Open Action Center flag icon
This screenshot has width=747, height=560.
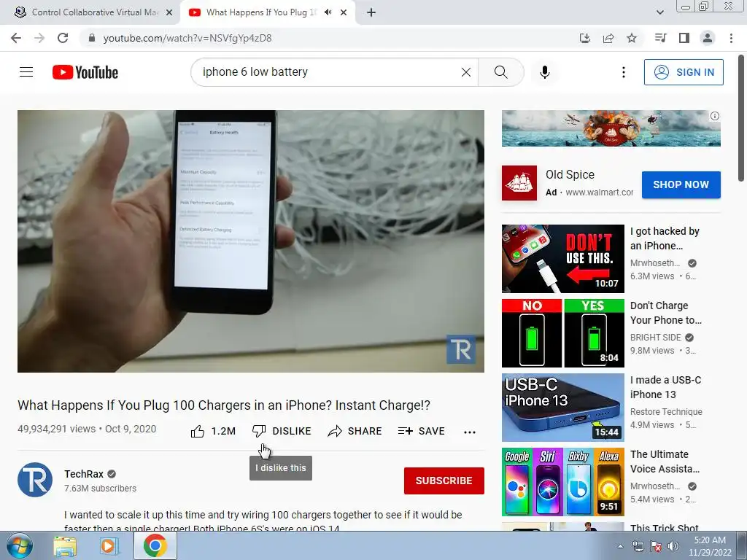click(x=656, y=547)
